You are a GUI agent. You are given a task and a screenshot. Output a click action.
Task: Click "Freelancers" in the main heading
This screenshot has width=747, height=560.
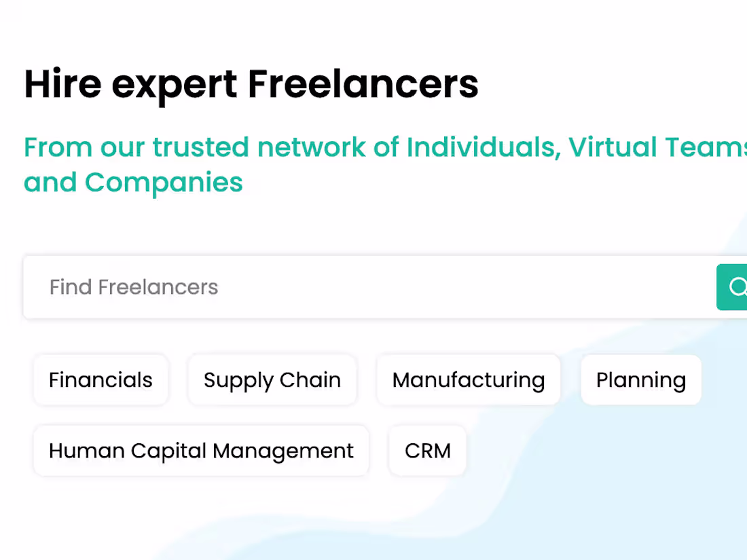pyautogui.click(x=363, y=84)
